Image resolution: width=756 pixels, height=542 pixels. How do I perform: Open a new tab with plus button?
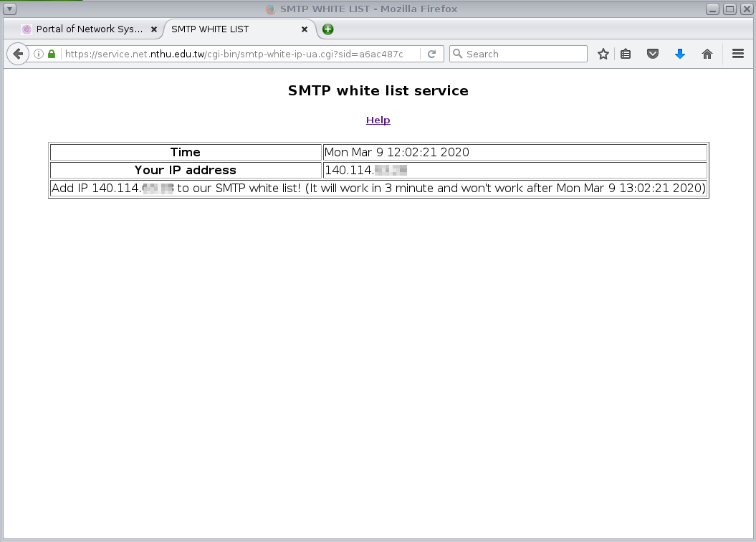[x=327, y=29]
